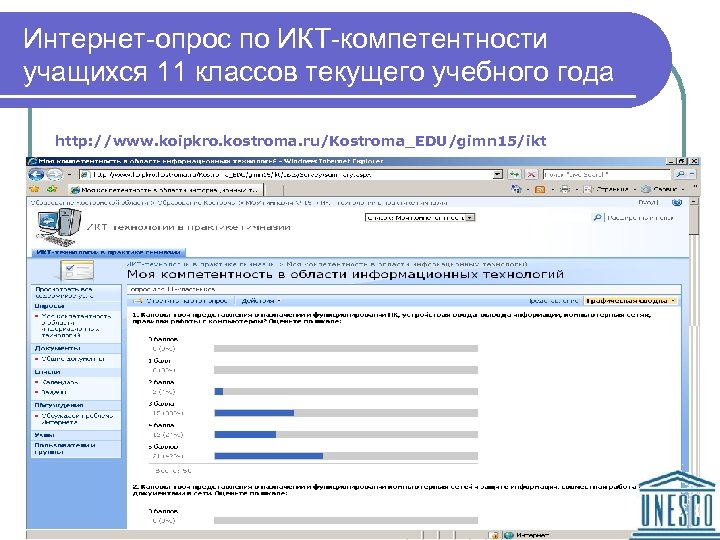Click the 3 балла result bar of question 1
Image resolution: width=720 pixels, height=540 pixels.
tap(346, 413)
